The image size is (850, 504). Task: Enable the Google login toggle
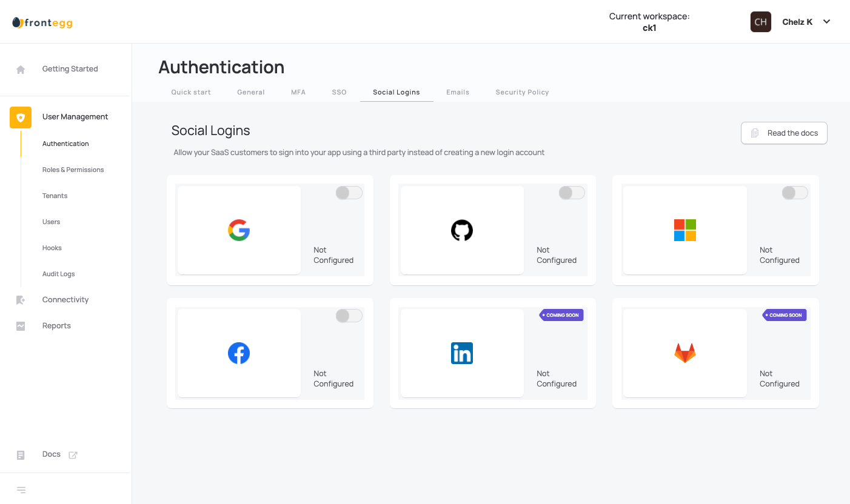pyautogui.click(x=349, y=193)
